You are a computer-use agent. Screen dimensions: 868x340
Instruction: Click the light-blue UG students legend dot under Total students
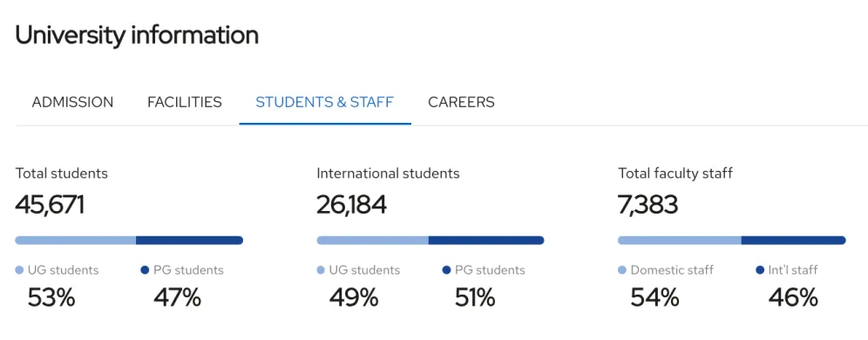[x=20, y=270]
